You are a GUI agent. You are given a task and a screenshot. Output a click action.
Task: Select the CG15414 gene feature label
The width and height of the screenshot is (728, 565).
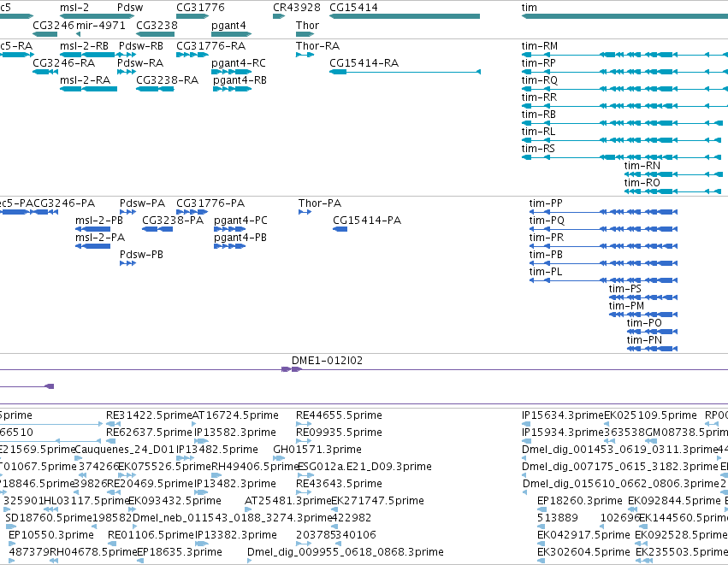coord(353,8)
